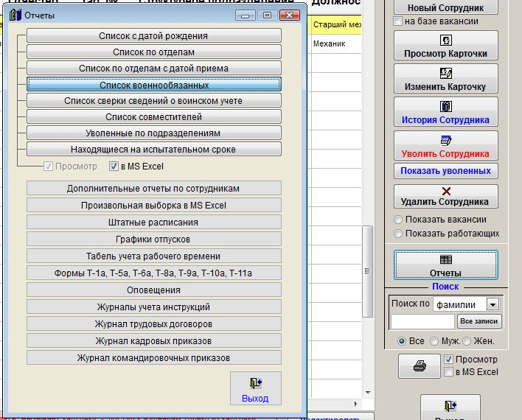
Task: Click the 'Показать уволенных' button
Action: (x=446, y=171)
